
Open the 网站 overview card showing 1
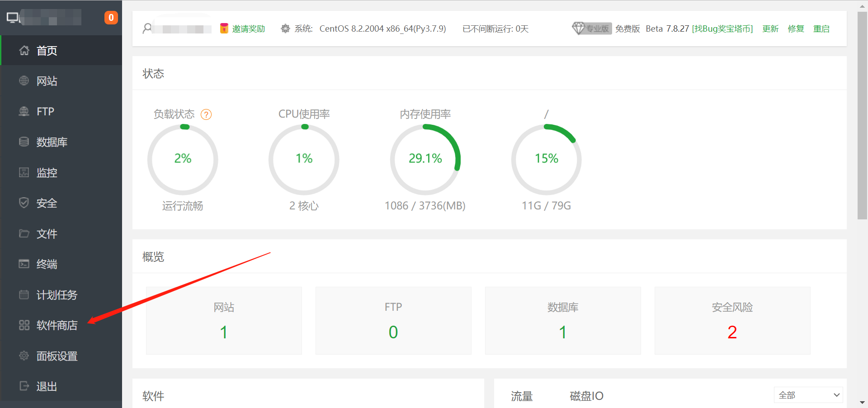point(224,321)
